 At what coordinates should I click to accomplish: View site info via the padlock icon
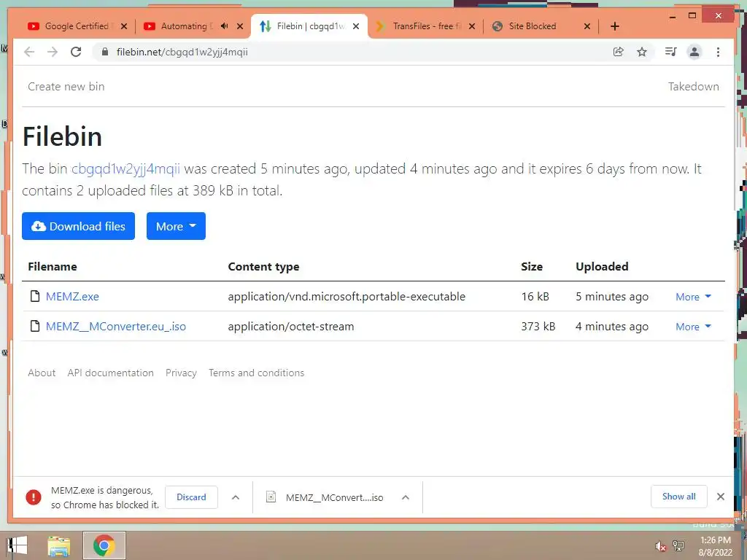[x=105, y=52]
